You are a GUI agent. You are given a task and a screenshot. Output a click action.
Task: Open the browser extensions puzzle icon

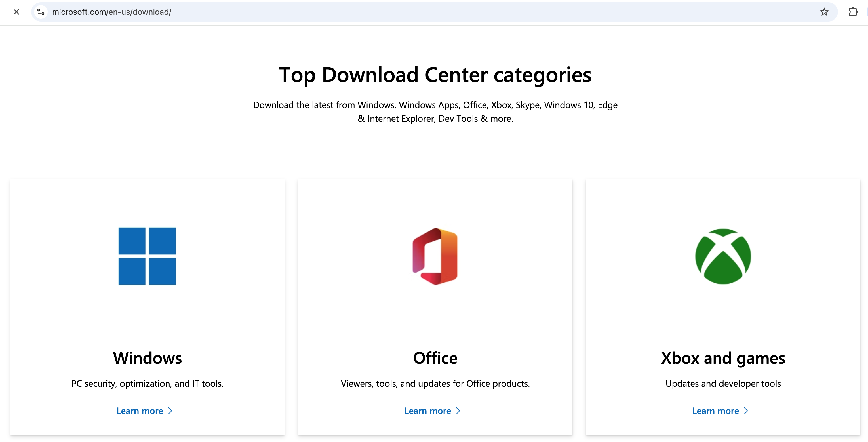(x=852, y=12)
